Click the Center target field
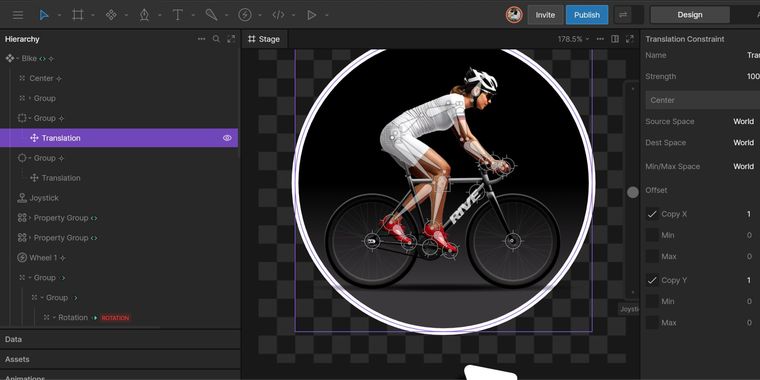 coord(703,100)
